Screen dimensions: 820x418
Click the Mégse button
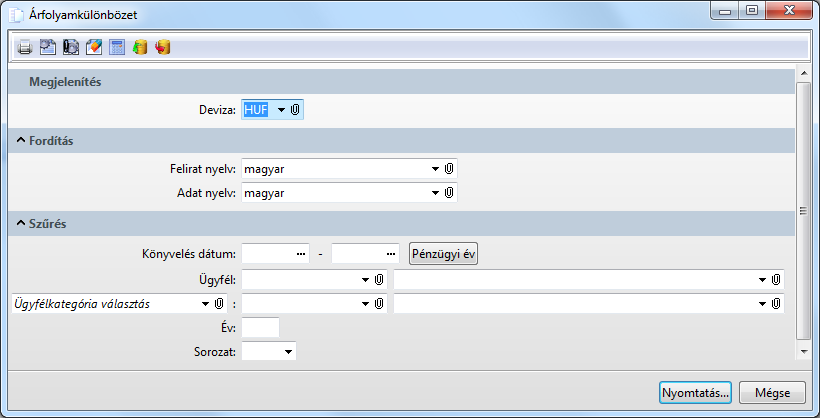point(772,392)
